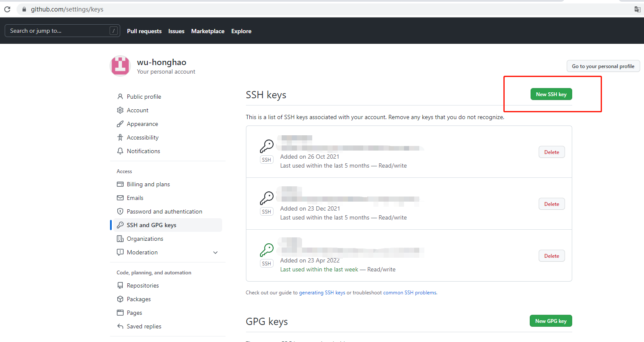Open Billing and plans
The image size is (644, 342).
click(168, 184)
